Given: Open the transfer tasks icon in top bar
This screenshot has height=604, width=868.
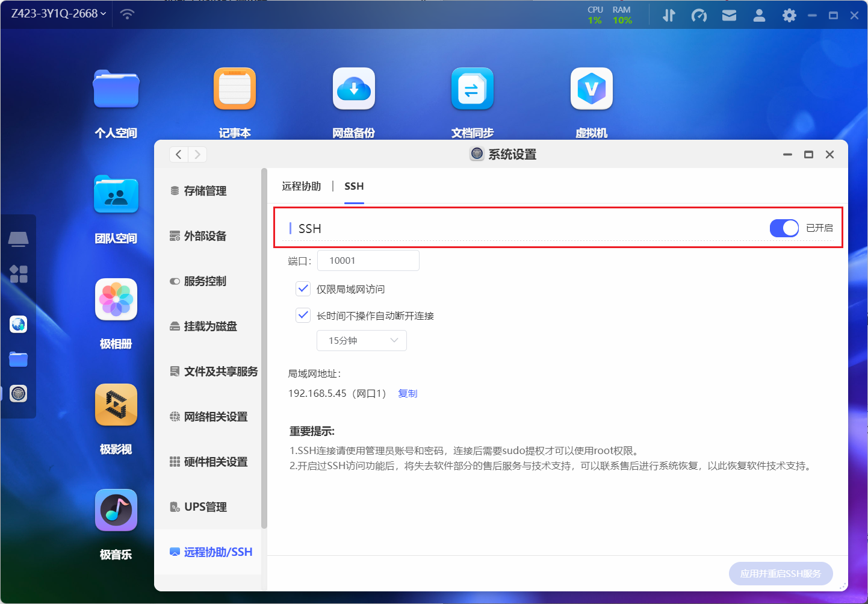Looking at the screenshot, I should click(669, 15).
